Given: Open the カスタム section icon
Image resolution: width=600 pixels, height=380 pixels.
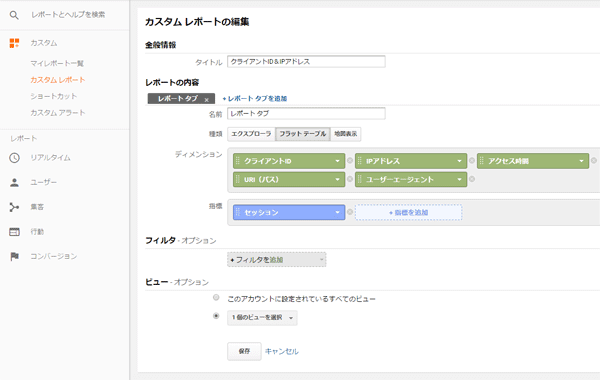Looking at the screenshot, I should [14, 43].
